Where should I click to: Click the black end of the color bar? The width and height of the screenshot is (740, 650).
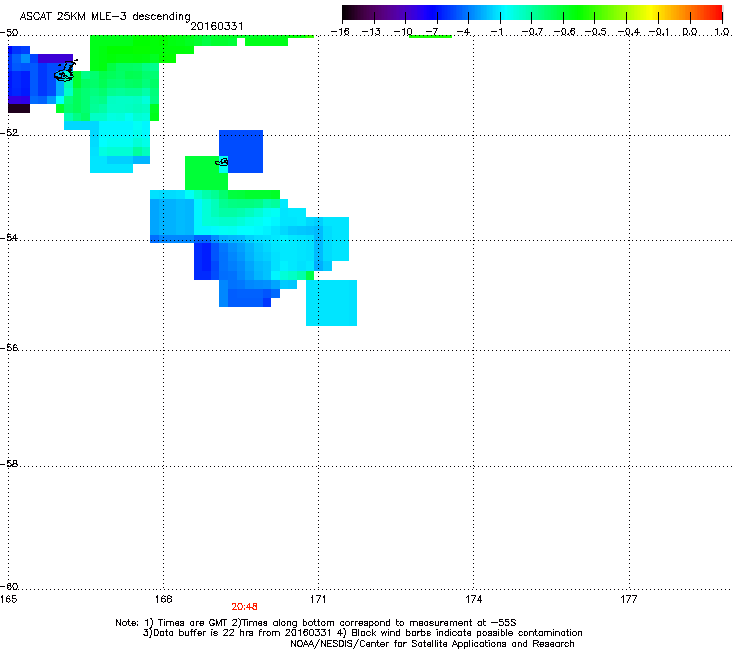[349, 12]
